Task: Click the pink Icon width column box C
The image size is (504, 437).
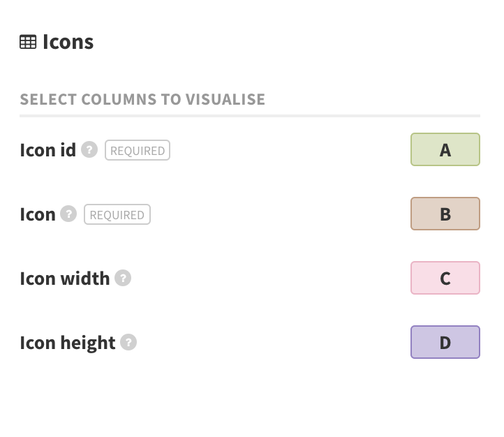Action: 445,278
